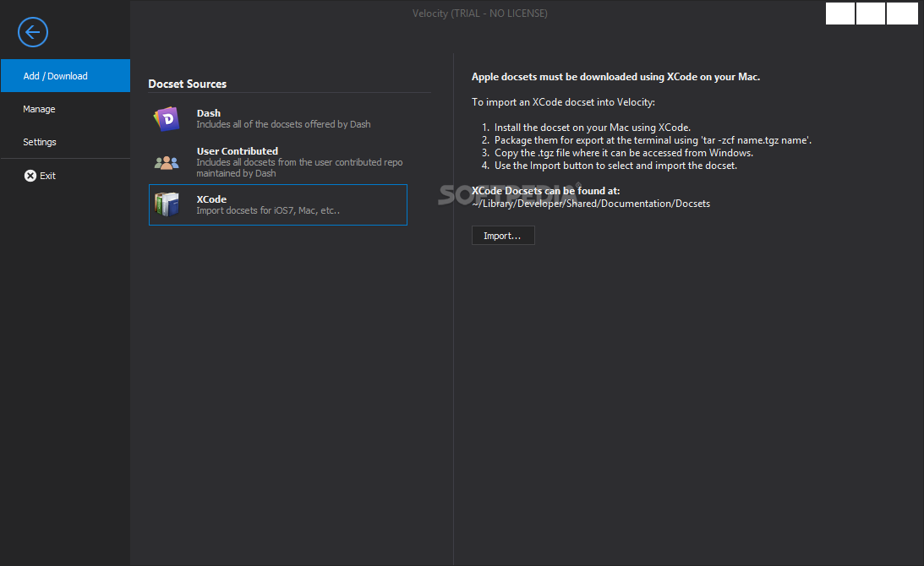Click the Exit X circle icon

click(30, 176)
